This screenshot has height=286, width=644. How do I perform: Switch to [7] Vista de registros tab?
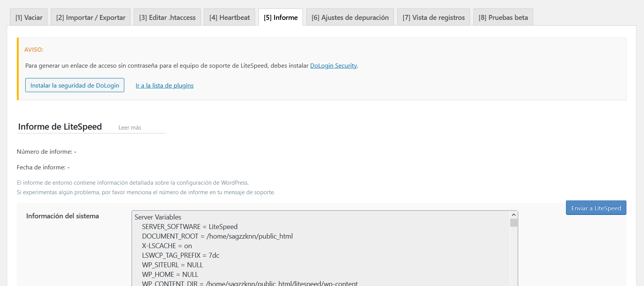pyautogui.click(x=434, y=17)
